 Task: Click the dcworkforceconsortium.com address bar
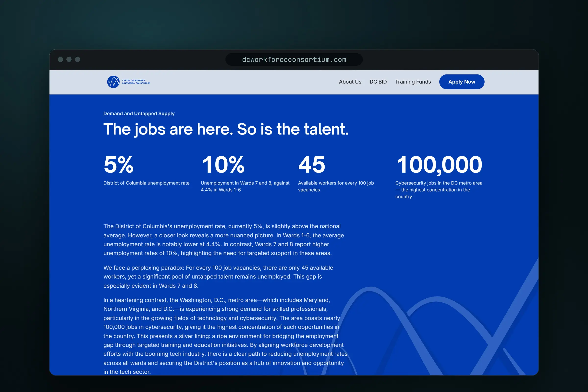coord(294,60)
